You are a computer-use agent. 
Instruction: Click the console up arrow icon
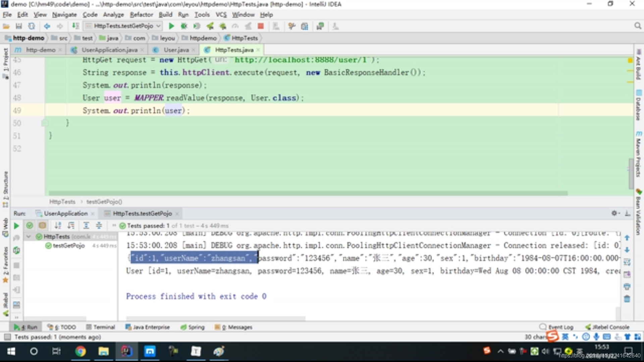(627, 238)
